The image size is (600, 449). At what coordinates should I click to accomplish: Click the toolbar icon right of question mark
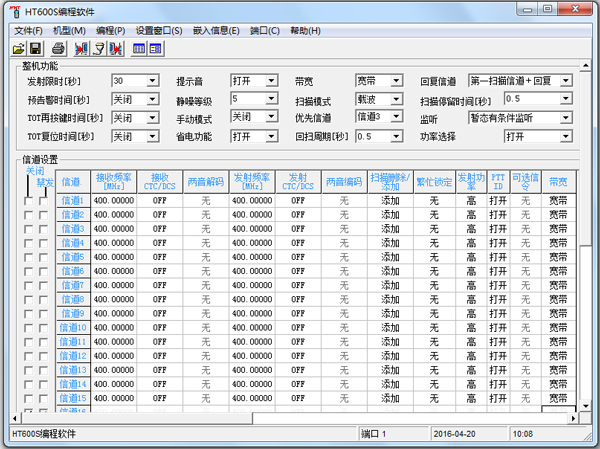(116, 48)
